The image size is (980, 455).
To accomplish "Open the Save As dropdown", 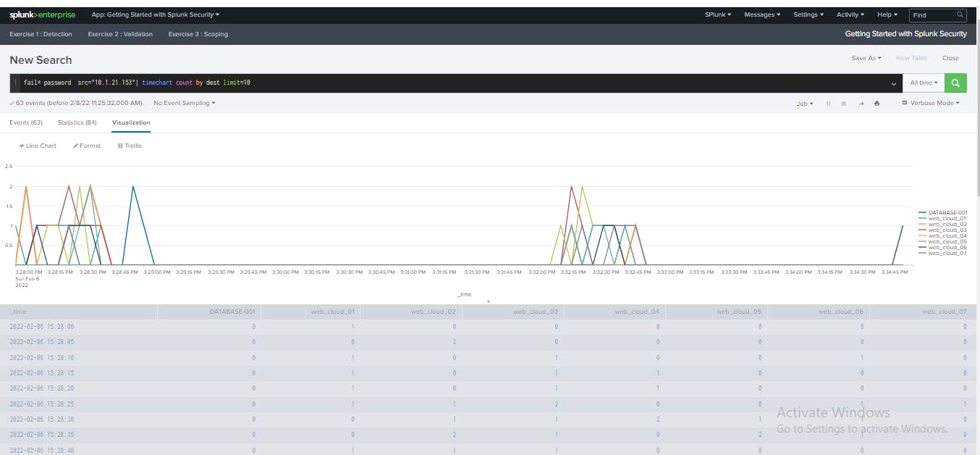I will 866,58.
